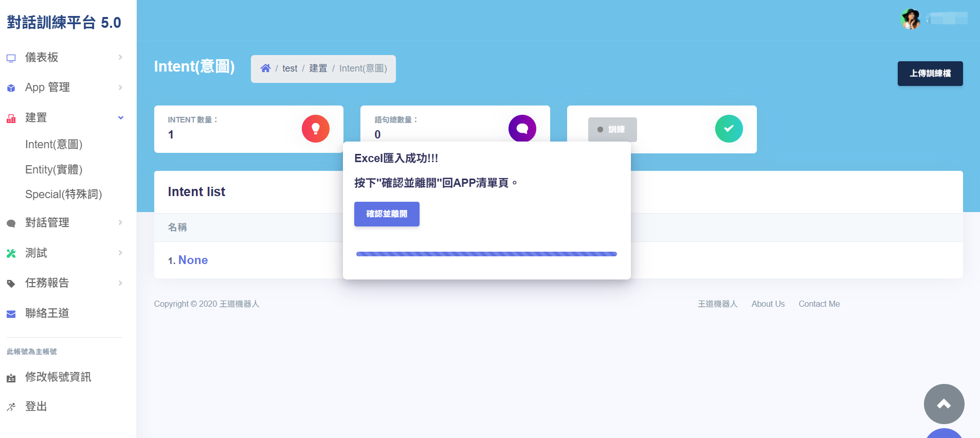Click the green checkmark circle icon

coord(729,129)
